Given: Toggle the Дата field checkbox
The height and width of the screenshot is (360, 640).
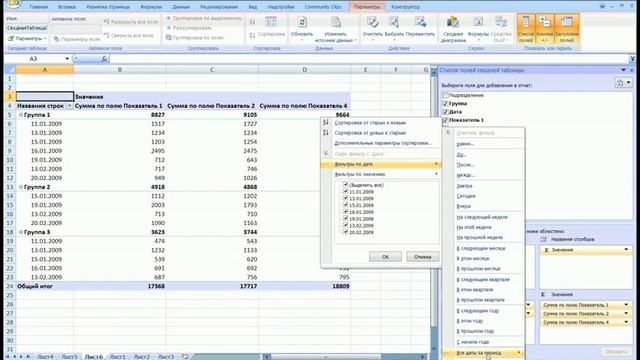Looking at the screenshot, I should (446, 112).
